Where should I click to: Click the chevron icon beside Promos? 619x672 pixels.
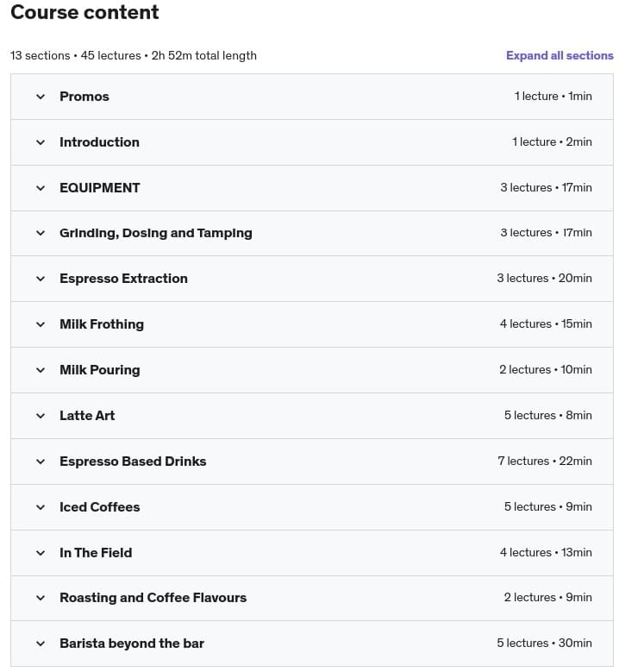[41, 97]
